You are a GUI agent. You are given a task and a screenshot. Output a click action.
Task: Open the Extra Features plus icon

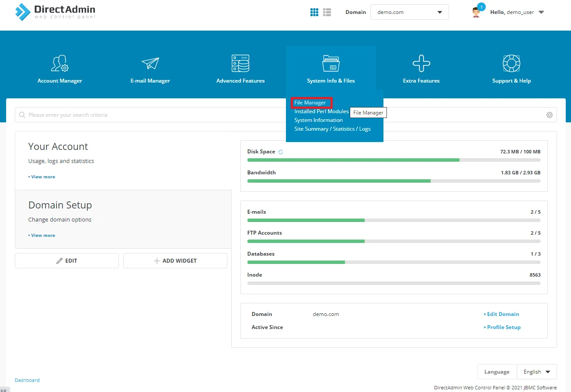click(421, 64)
